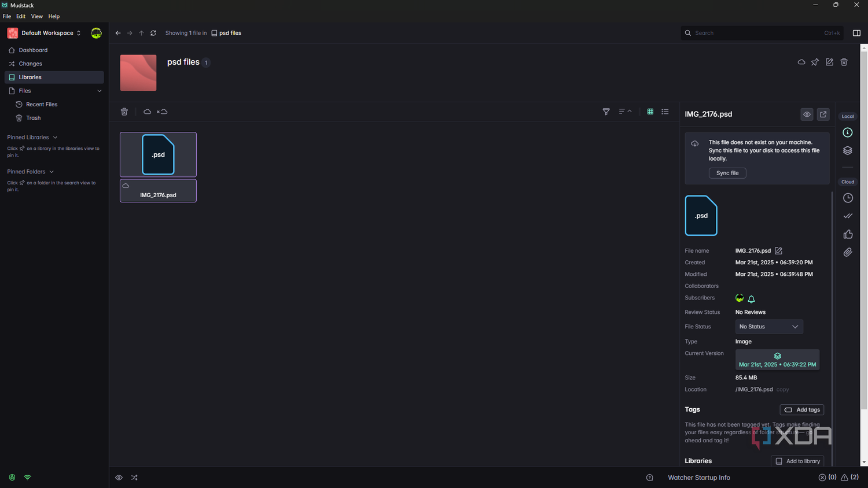Click the Current Version timestamp chip
Image resolution: width=868 pixels, height=488 pixels.
click(777, 360)
